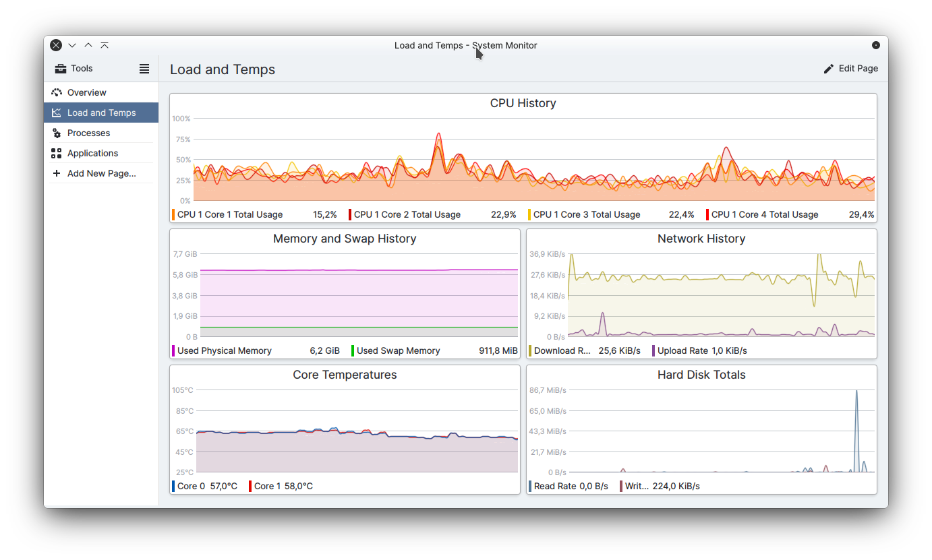
Task: Click the pencil icon next to Edit Page
Action: click(829, 68)
